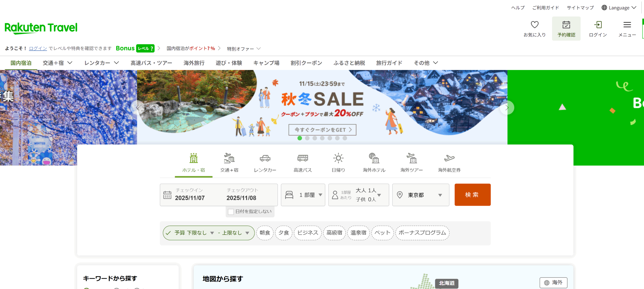Viewport: 644px width, 289px height.
Task: Select the 海外航空券 airplane icon tab
Action: (x=449, y=158)
